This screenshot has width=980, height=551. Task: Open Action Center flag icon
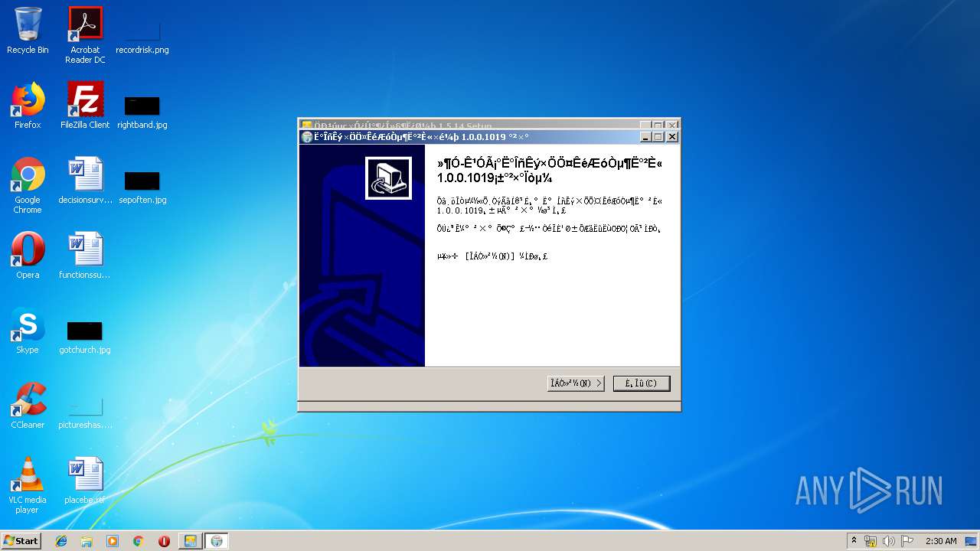pyautogui.click(x=907, y=541)
